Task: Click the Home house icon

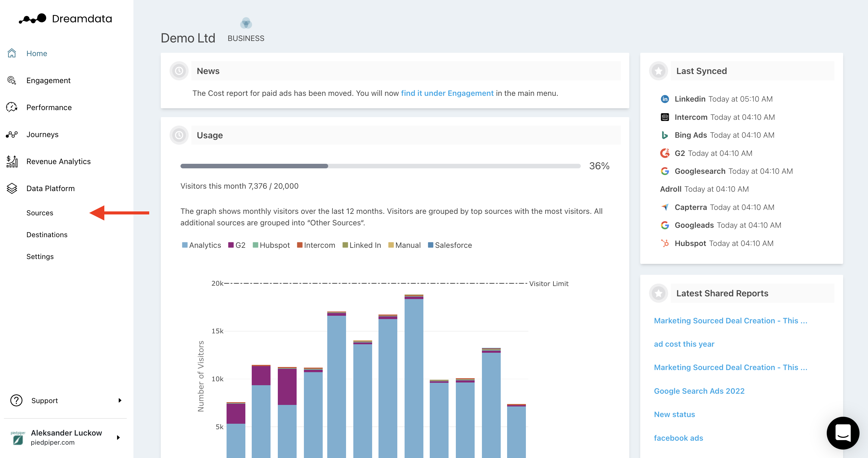Action: (12, 53)
